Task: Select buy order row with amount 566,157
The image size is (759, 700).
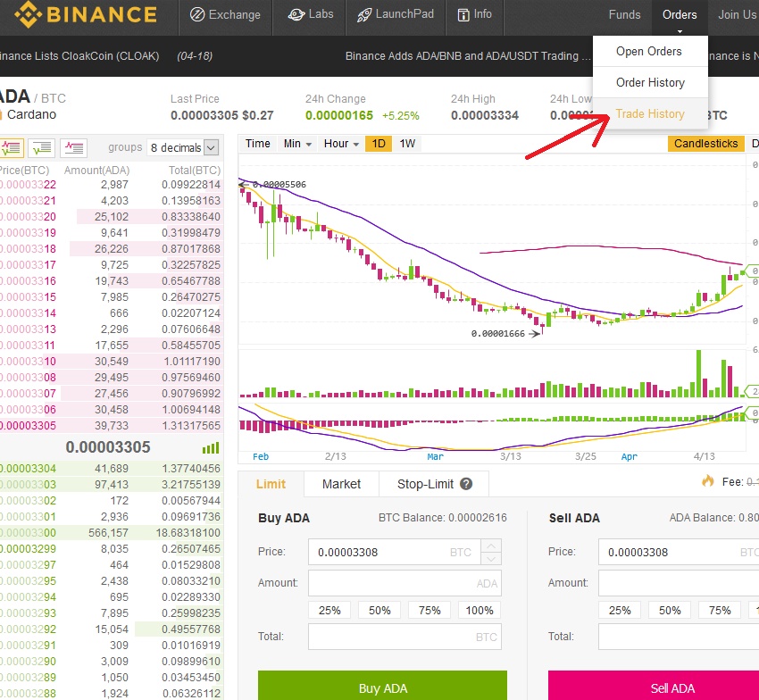Action: point(112,532)
